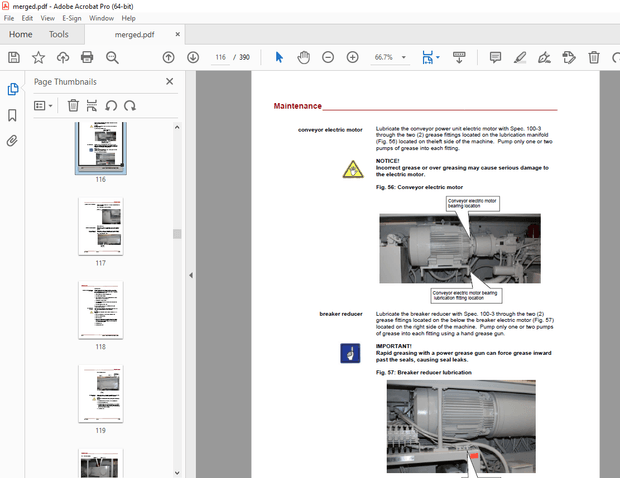Click the thumbnails panel scrollbar handle
This screenshot has width=620, height=478.
(177, 234)
